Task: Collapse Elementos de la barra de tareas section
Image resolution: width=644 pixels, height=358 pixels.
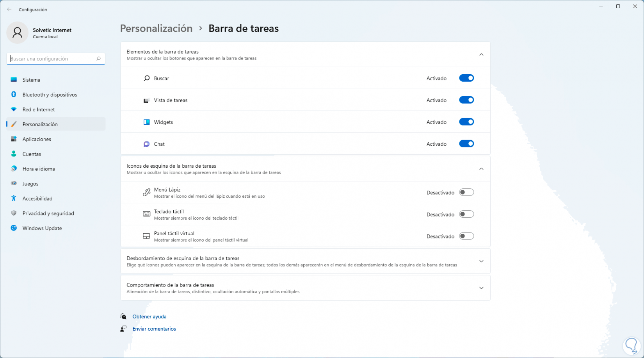Action: (x=481, y=55)
